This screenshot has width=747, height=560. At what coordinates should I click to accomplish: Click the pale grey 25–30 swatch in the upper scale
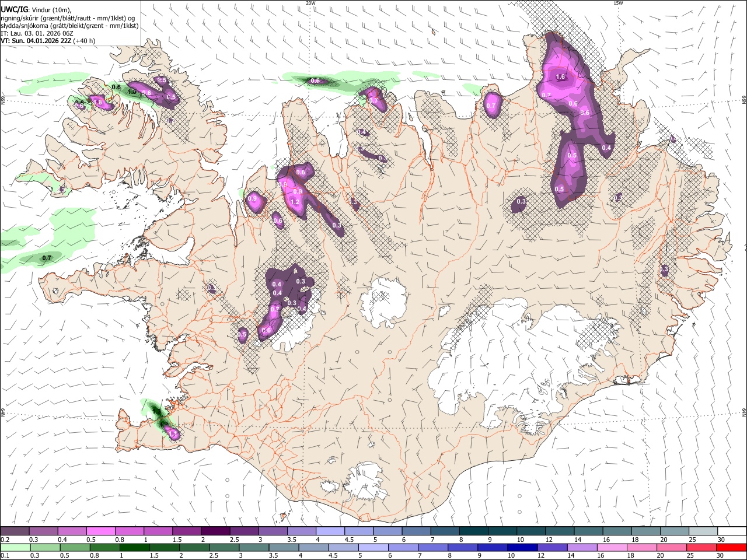pyautogui.click(x=703, y=531)
